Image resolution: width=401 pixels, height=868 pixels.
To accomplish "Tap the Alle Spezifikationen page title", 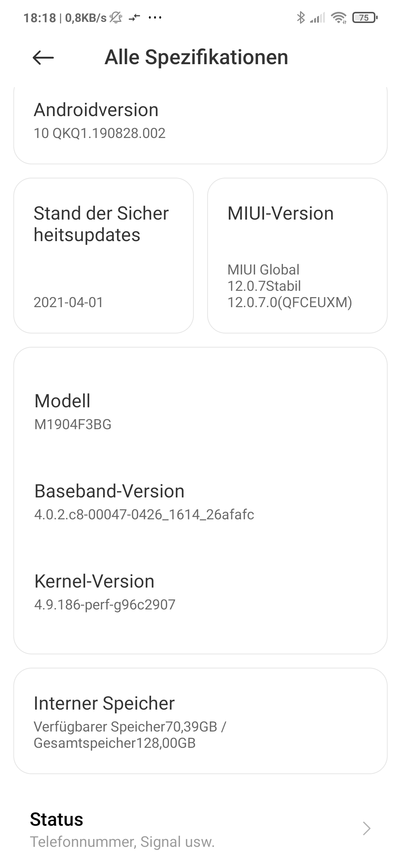I will point(196,57).
